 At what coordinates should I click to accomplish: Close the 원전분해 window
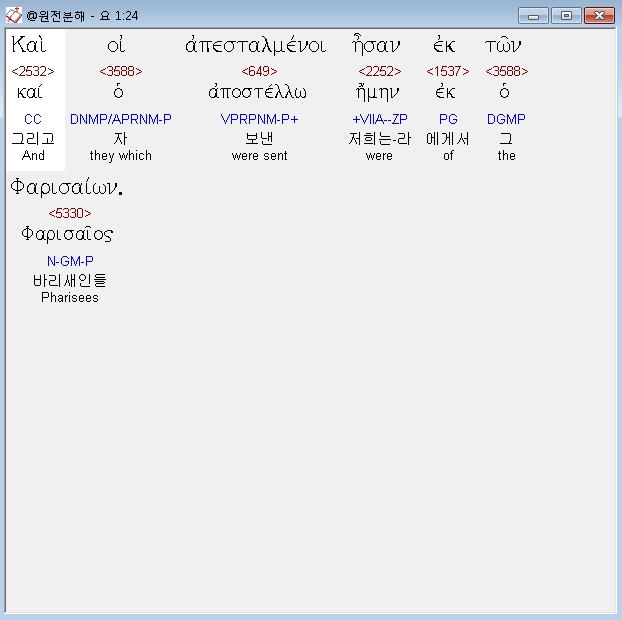click(x=599, y=16)
